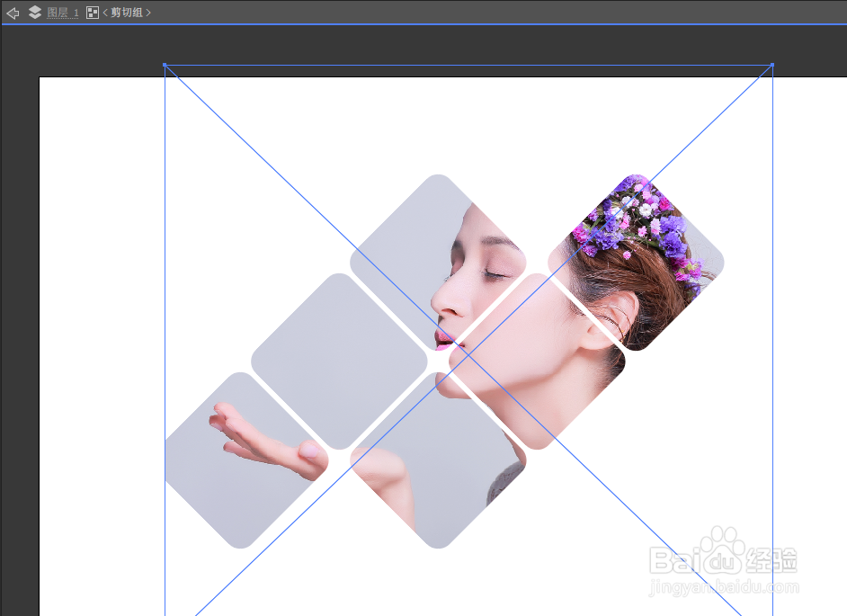Select the tile showing the cheek and ear
This screenshot has width=847, height=616.
point(537,361)
